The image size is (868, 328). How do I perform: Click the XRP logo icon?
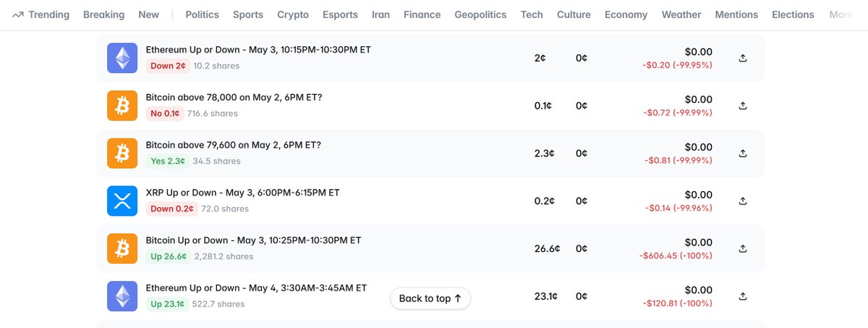tap(122, 201)
